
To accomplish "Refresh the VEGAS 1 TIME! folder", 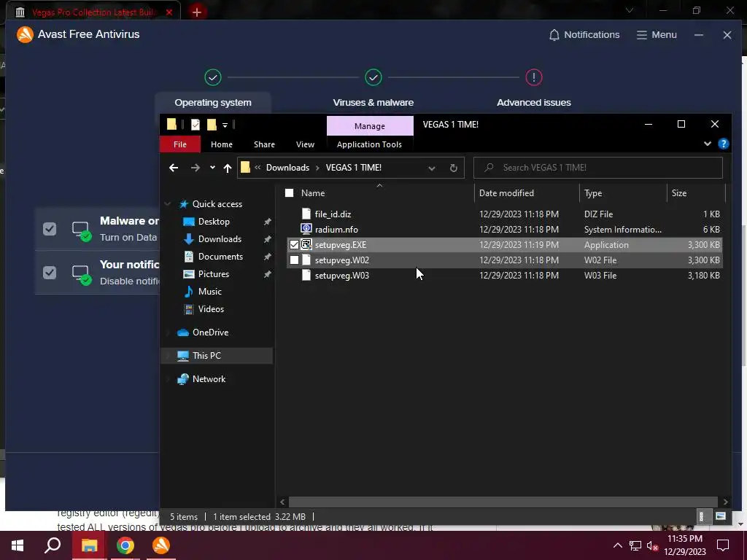I will point(454,168).
